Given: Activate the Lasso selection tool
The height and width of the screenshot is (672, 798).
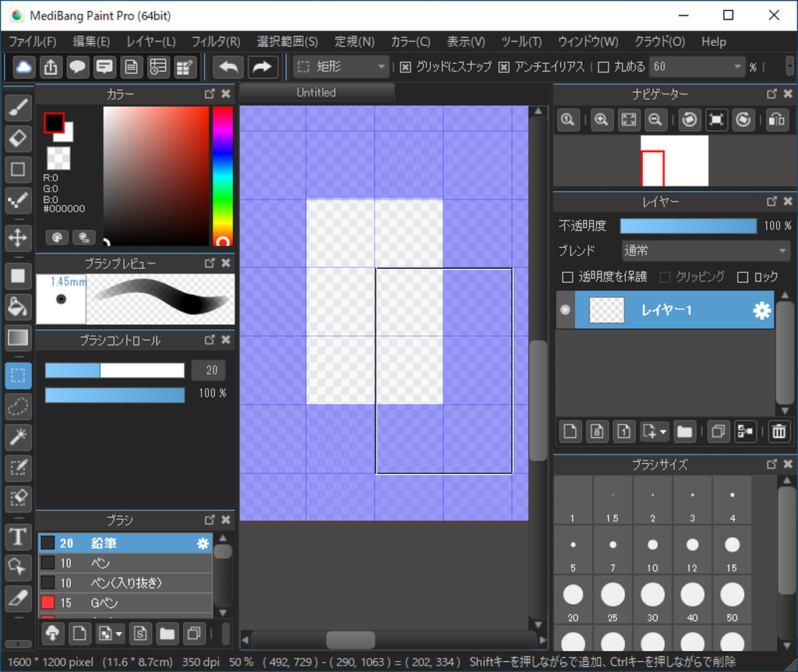Looking at the screenshot, I should click(18, 405).
